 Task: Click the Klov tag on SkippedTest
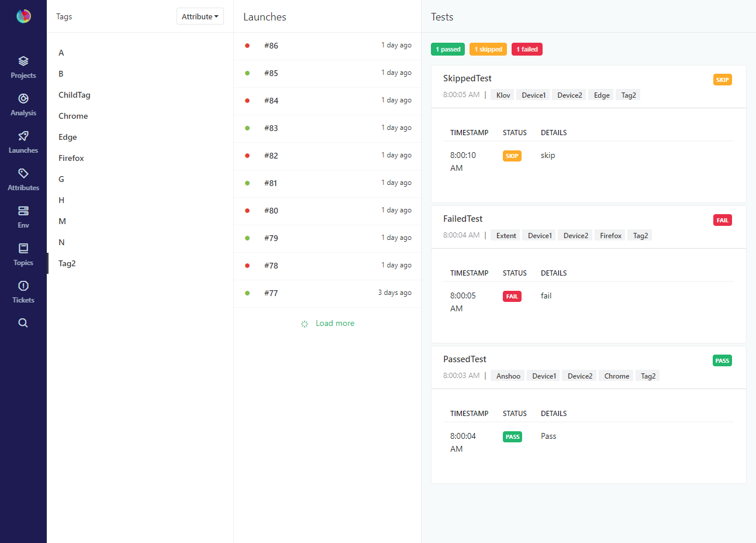point(503,95)
